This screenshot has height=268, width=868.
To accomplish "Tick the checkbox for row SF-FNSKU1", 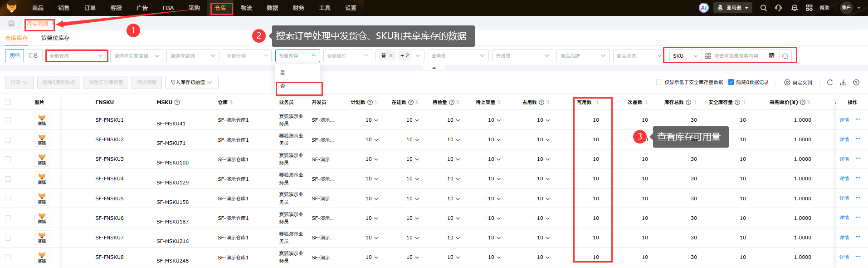I will click(x=8, y=120).
